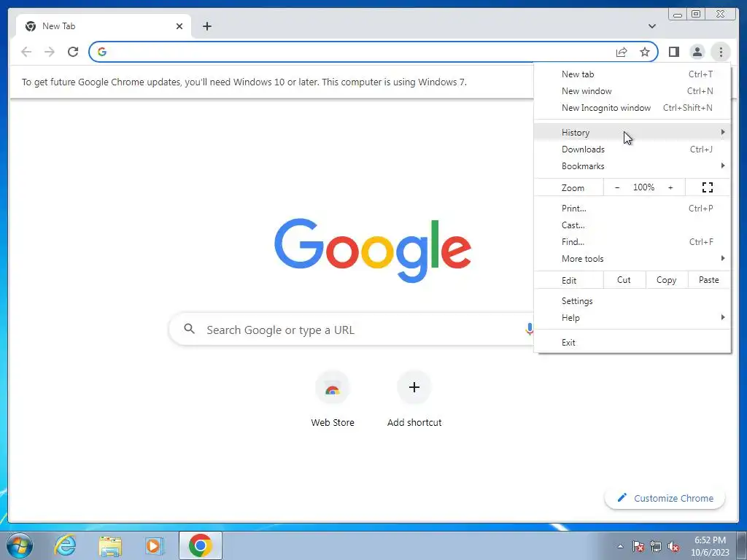Click the Google G icon in address bar

[102, 52]
